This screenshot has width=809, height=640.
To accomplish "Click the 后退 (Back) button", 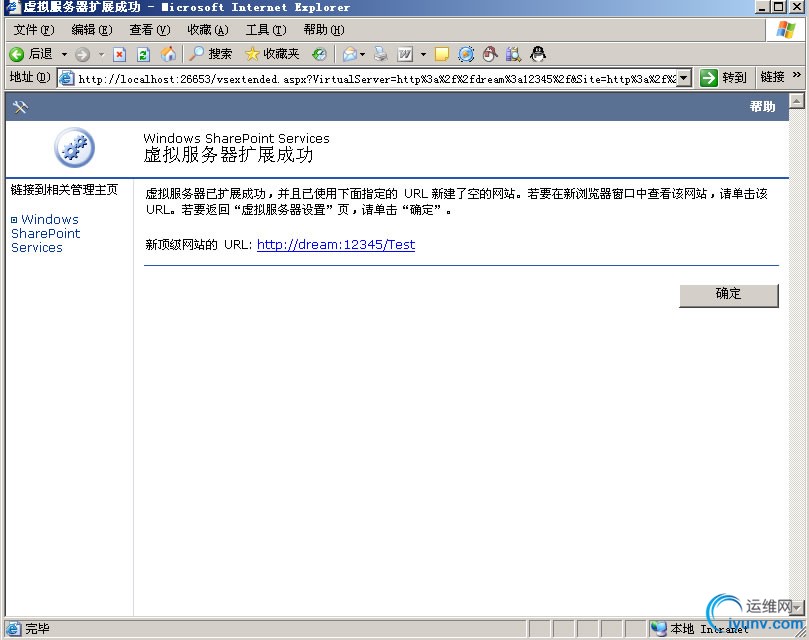I will click(31, 54).
